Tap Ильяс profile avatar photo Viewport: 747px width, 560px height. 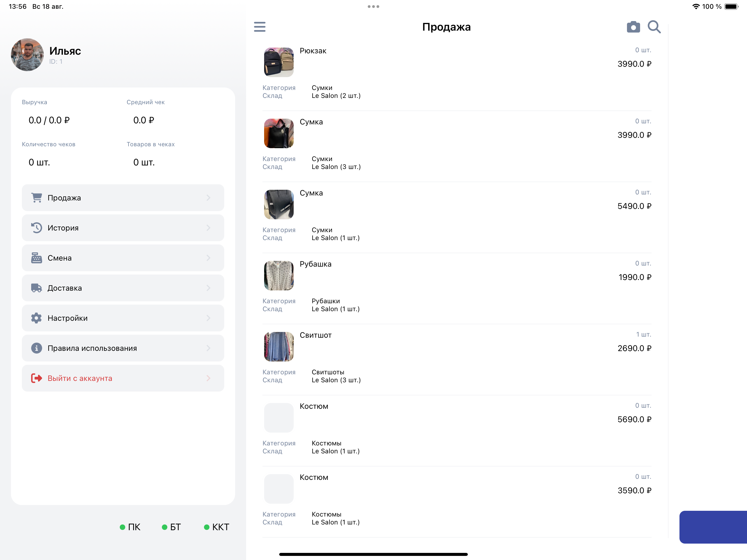[x=27, y=55]
